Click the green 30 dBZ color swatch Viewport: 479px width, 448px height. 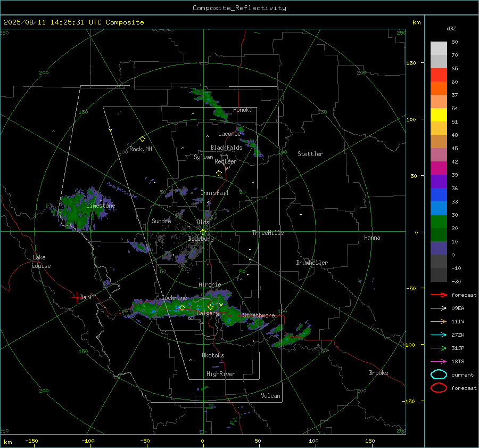[439, 221]
